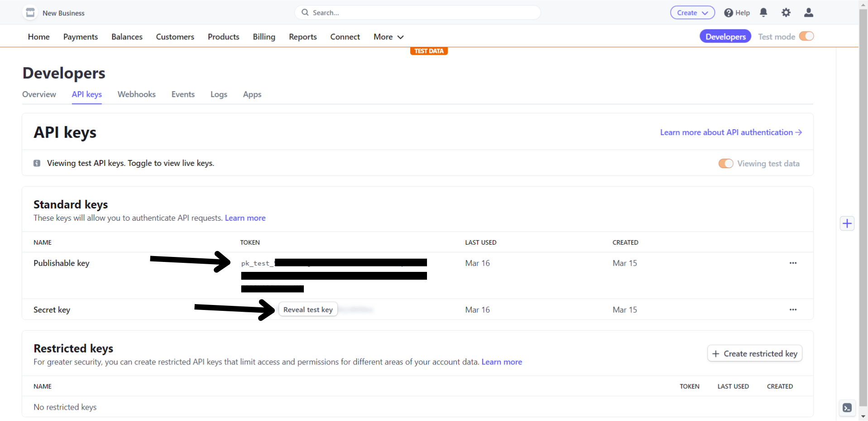Open the Payments menu item
Screen dimensions: 868x421
(81, 37)
